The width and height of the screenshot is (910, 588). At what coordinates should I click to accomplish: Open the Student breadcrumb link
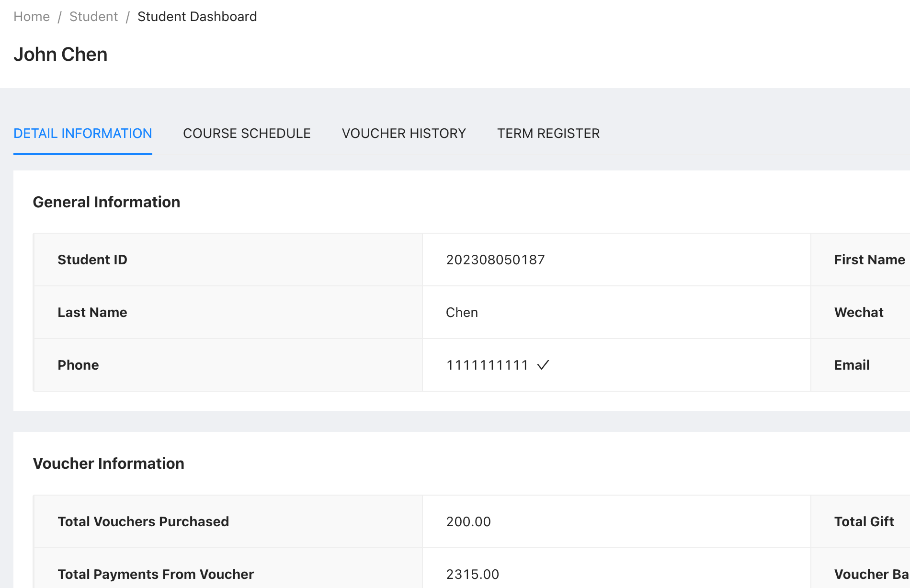(x=93, y=16)
